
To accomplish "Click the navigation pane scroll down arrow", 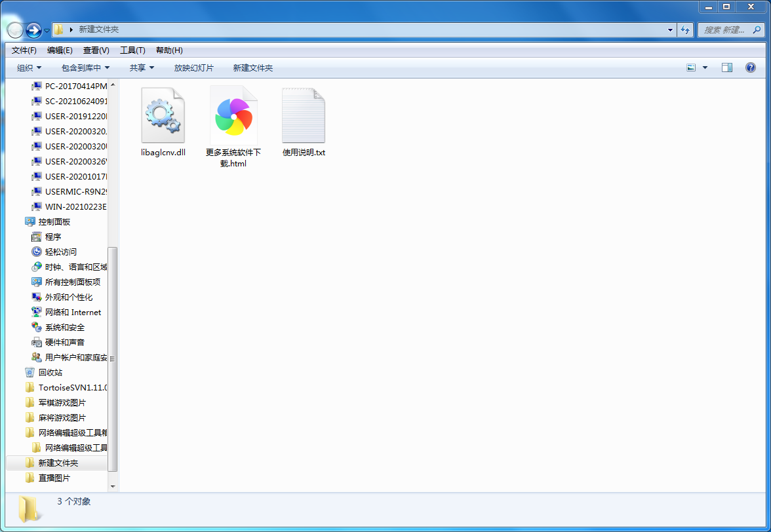I will 113,486.
